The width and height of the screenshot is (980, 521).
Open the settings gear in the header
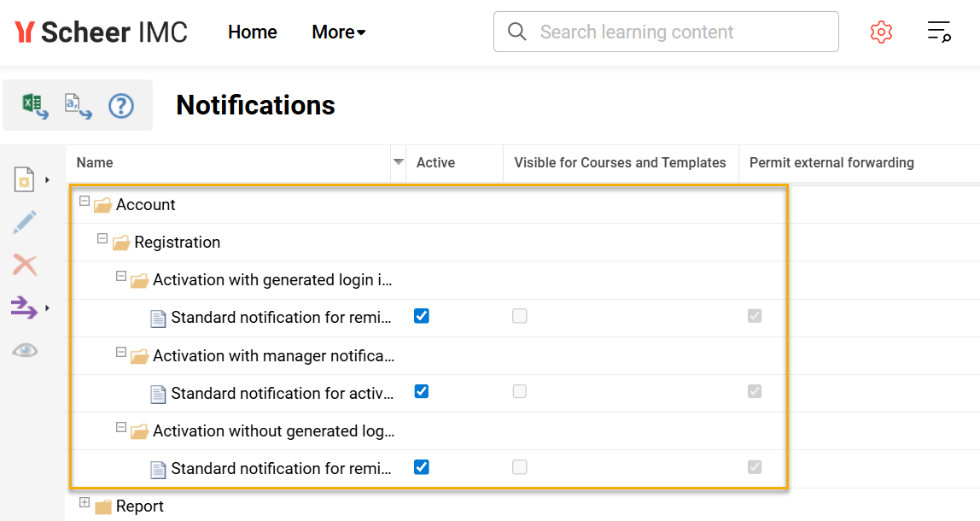(881, 32)
